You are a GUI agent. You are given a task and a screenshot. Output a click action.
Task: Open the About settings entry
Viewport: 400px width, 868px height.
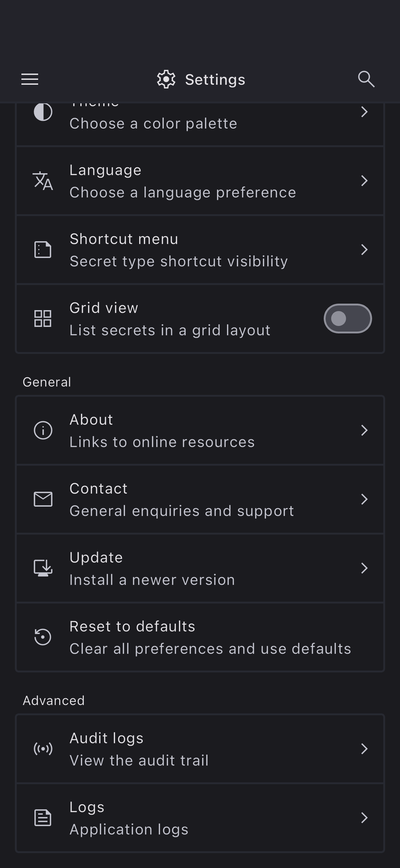[200, 430]
